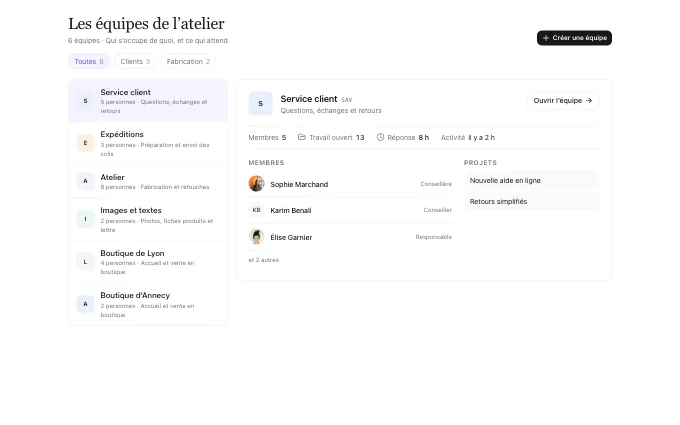Open the team with Ouvrir l'équipe
Image resolution: width=680 pixels, height=425 pixels.
pos(563,101)
